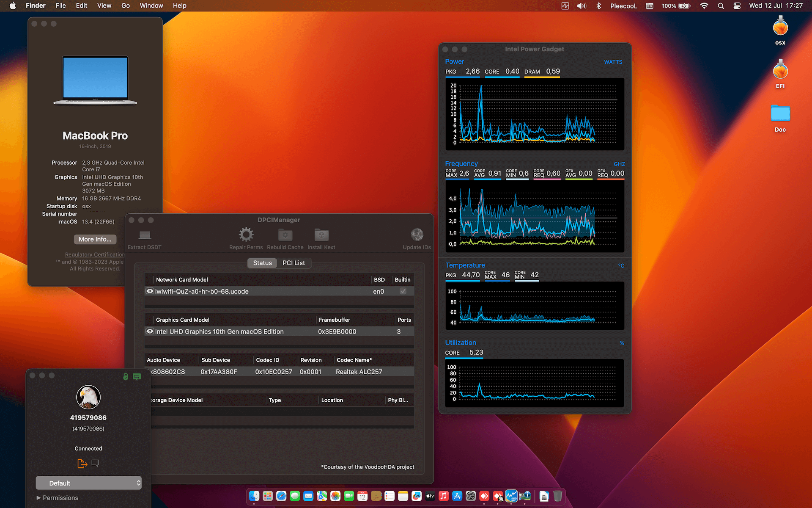Open the chat icon in the AnyDesk window
This screenshot has width=812, height=508.
click(x=95, y=463)
